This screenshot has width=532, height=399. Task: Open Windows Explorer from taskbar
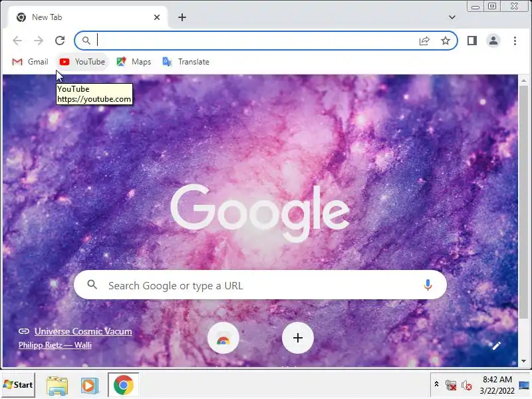[x=57, y=386]
